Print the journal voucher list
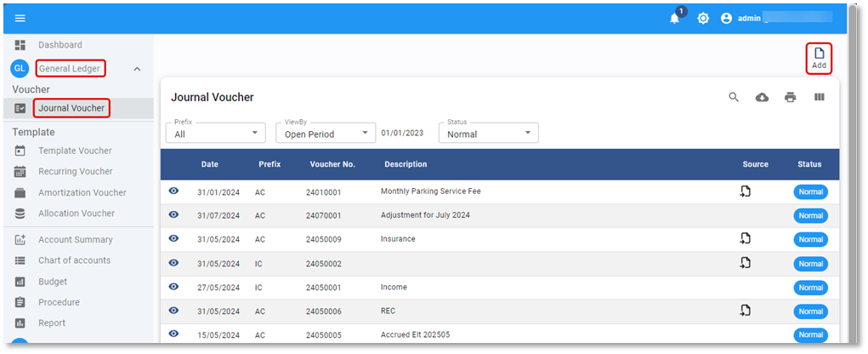 point(790,97)
